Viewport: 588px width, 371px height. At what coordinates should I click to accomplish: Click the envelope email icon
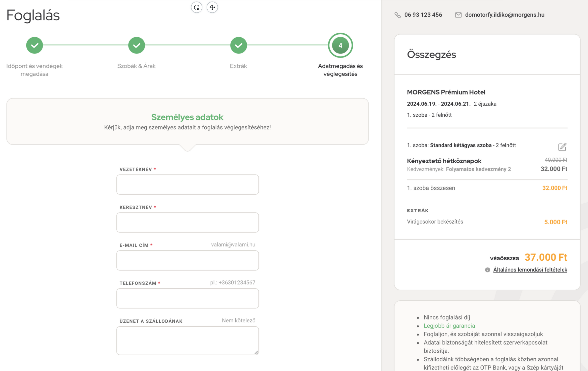pos(458,15)
